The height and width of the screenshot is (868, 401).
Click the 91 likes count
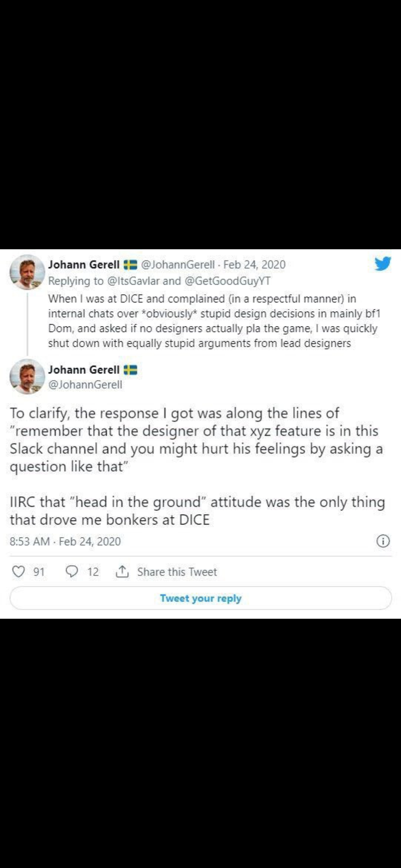click(x=39, y=572)
